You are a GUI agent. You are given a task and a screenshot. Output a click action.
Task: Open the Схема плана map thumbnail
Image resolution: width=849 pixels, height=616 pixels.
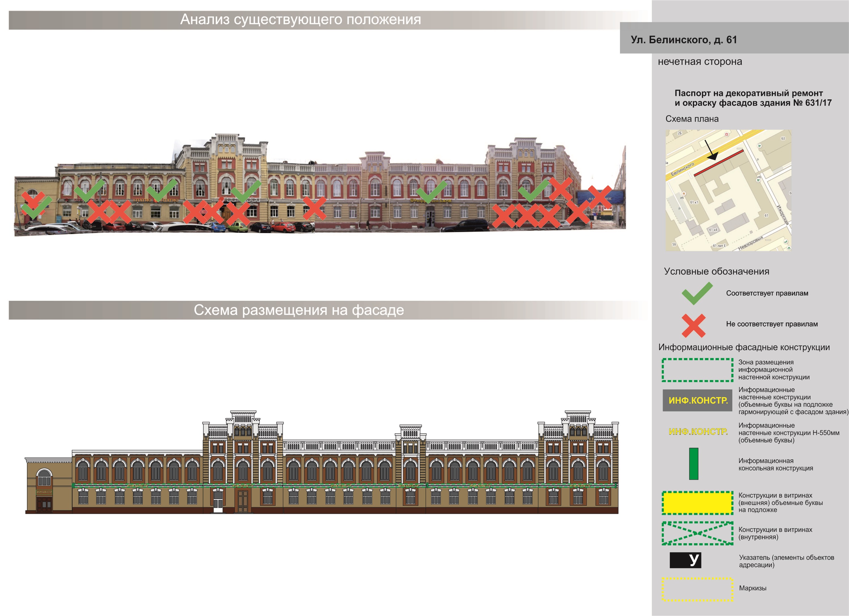[728, 190]
